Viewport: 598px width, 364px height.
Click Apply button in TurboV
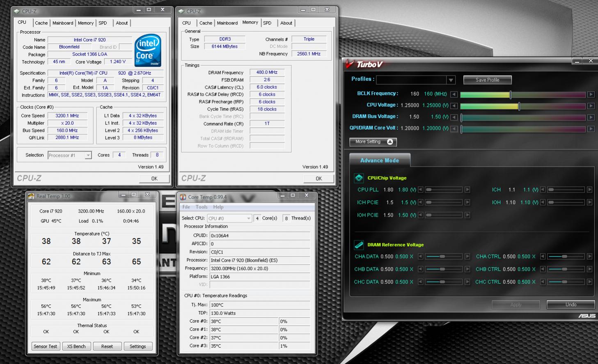coord(516,304)
